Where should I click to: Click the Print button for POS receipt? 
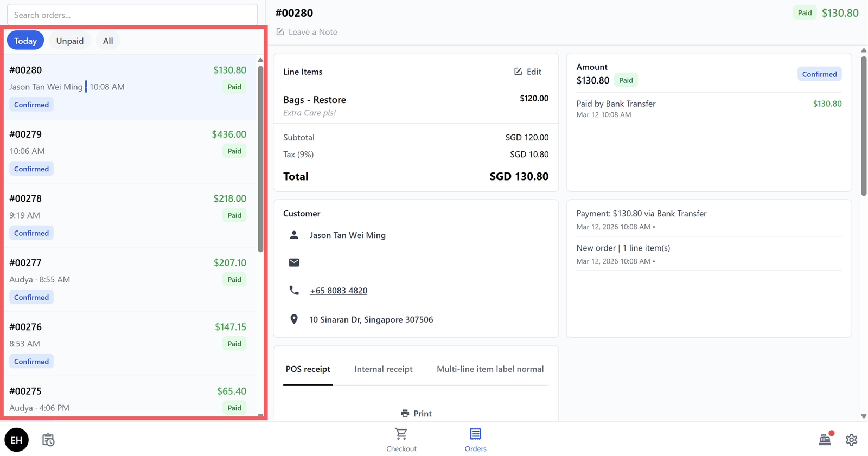[416, 413]
